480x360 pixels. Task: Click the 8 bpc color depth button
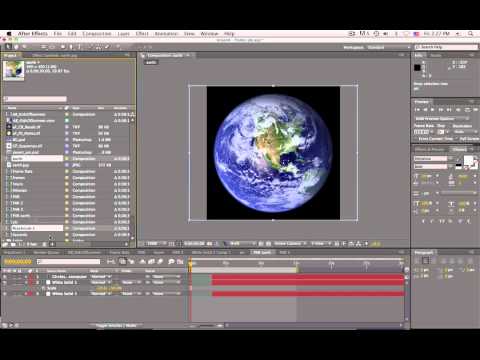[x=32, y=244]
